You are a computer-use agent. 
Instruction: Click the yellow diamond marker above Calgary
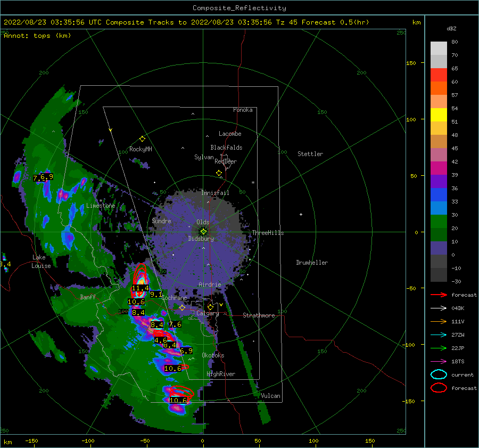click(210, 307)
